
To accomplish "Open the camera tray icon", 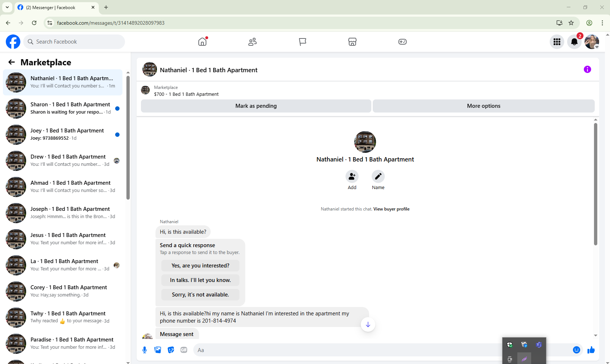I will coord(510,359).
